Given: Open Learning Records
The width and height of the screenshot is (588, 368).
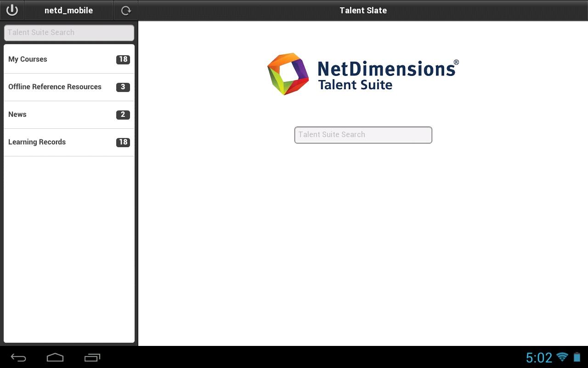Looking at the screenshot, I should pyautogui.click(x=69, y=142).
